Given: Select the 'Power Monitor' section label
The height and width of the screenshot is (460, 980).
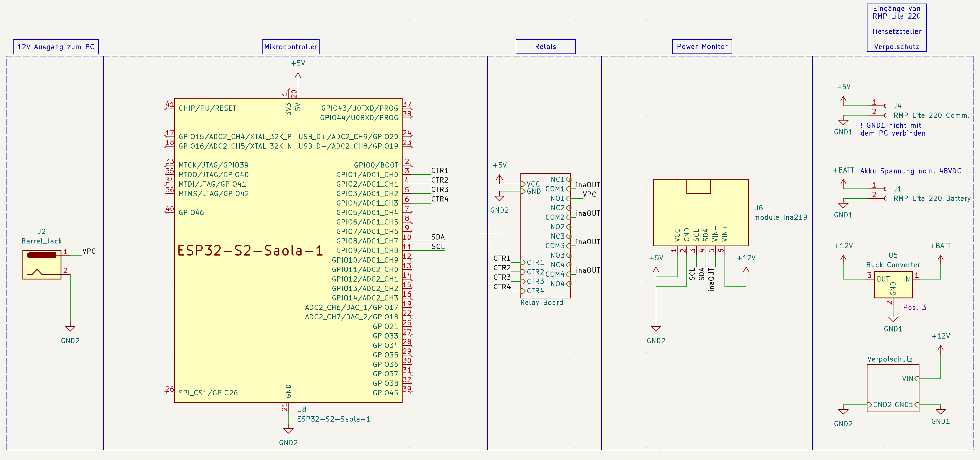Looking at the screenshot, I should (702, 47).
